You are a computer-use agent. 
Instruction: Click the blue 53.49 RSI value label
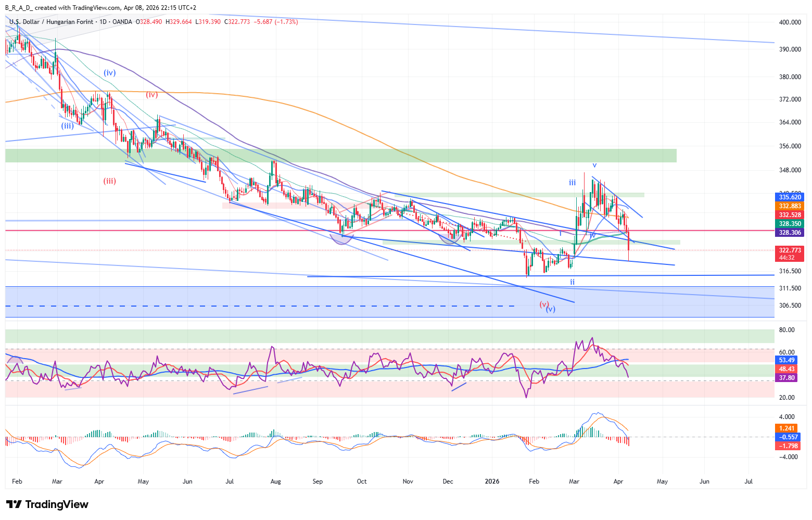tap(786, 360)
